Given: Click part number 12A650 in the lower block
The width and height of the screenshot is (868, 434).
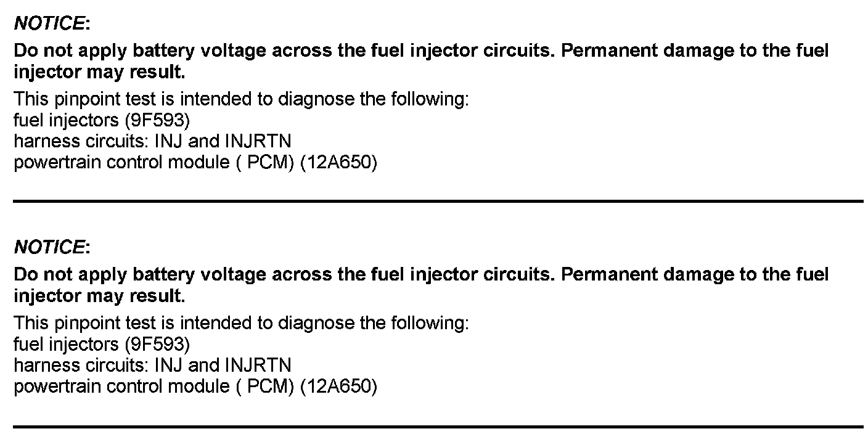Looking at the screenshot, I should [x=337, y=387].
